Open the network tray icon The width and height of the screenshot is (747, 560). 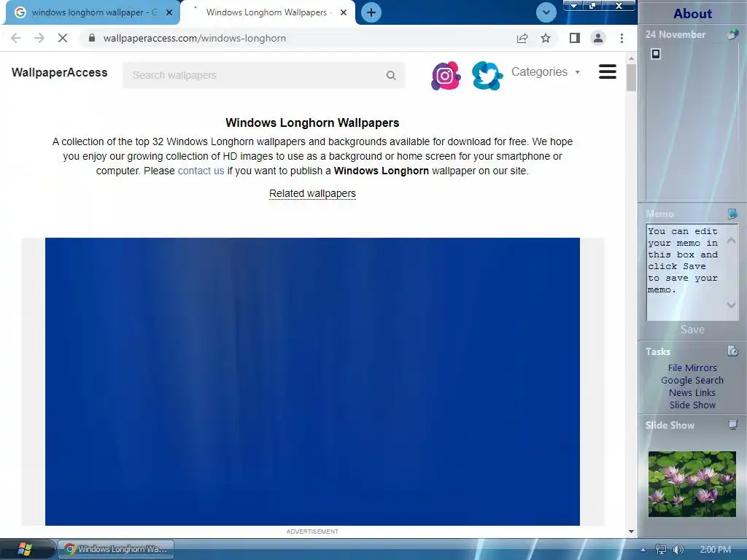click(x=661, y=550)
